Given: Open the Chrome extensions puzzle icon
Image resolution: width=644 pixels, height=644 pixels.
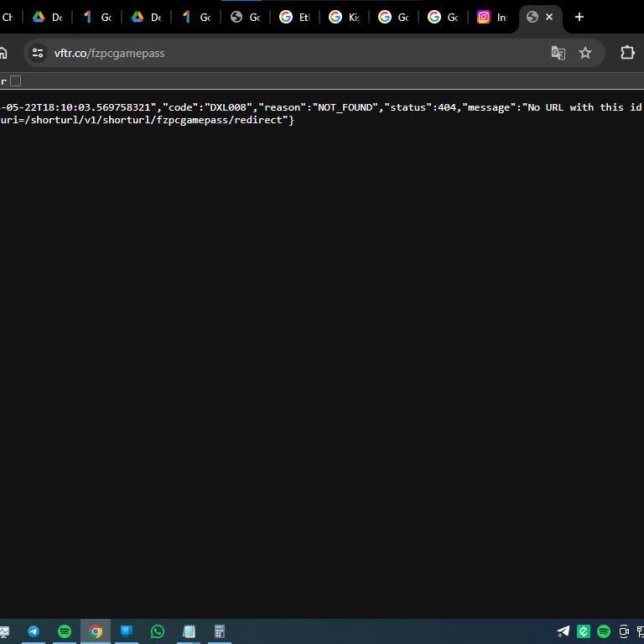Looking at the screenshot, I should tap(626, 53).
